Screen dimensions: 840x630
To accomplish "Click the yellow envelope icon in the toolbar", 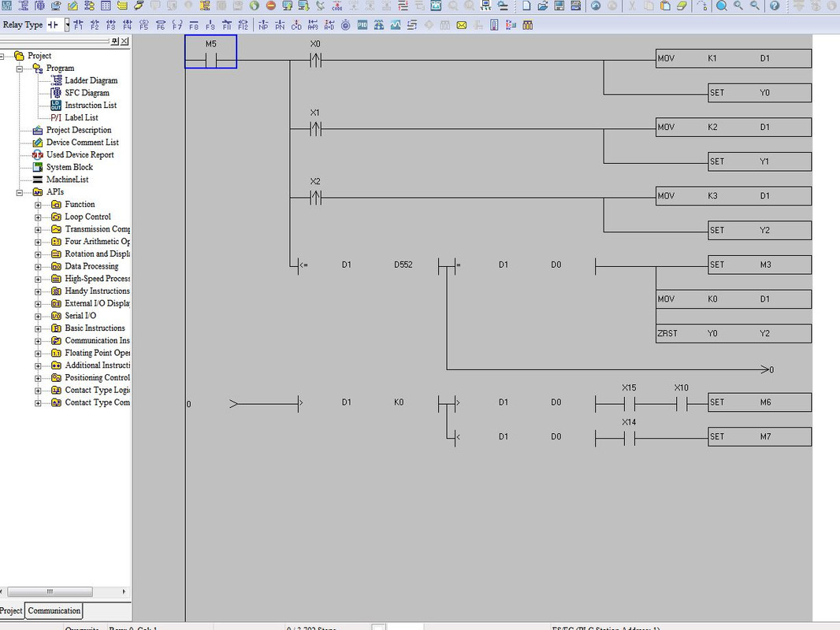I will [x=461, y=25].
